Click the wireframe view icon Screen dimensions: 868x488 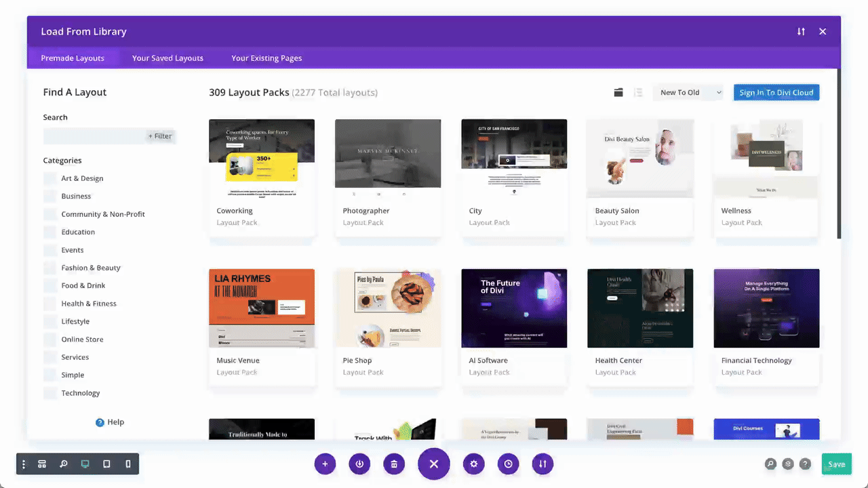pos(42,464)
